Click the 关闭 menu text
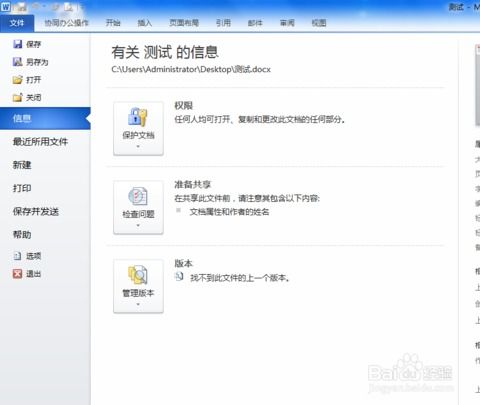Viewport: 480px width, 405px height. point(34,98)
